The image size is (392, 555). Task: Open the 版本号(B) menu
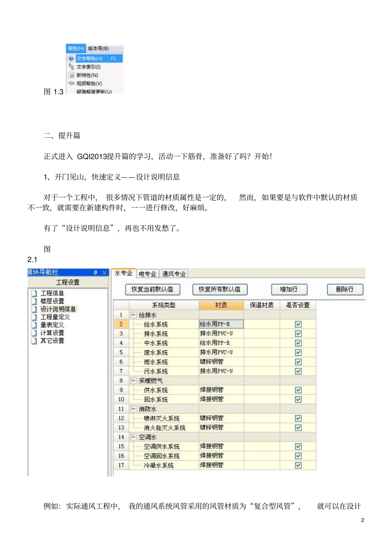(x=99, y=49)
